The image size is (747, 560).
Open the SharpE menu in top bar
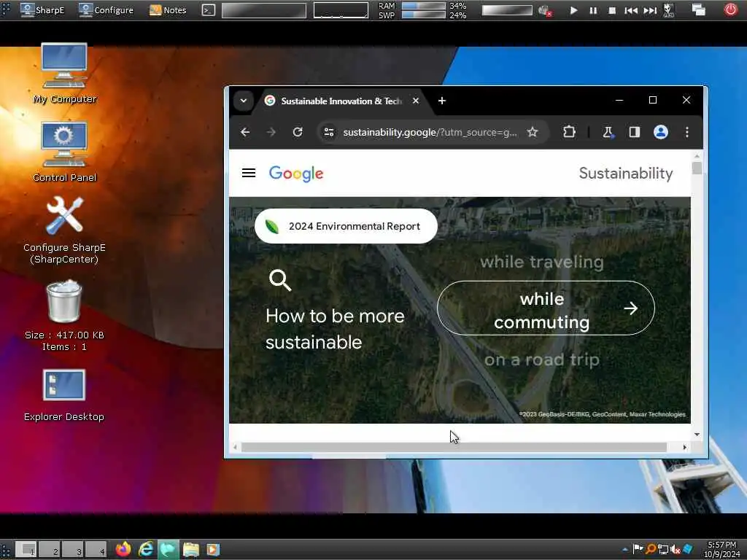[x=42, y=10]
